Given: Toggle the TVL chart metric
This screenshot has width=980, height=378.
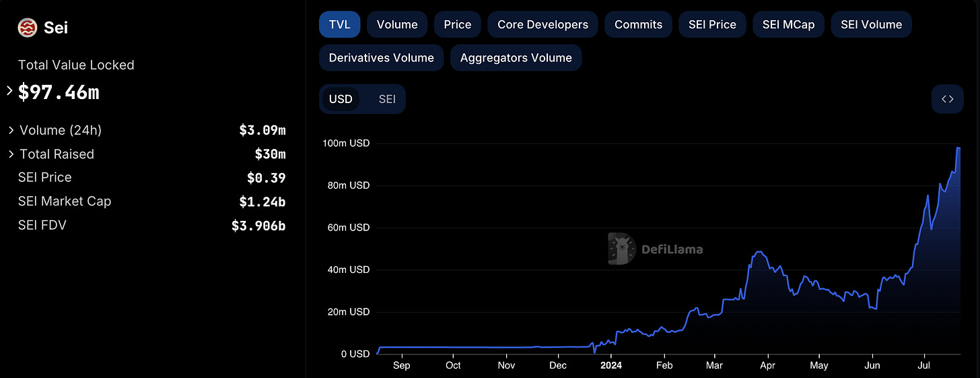Looking at the screenshot, I should 340,24.
